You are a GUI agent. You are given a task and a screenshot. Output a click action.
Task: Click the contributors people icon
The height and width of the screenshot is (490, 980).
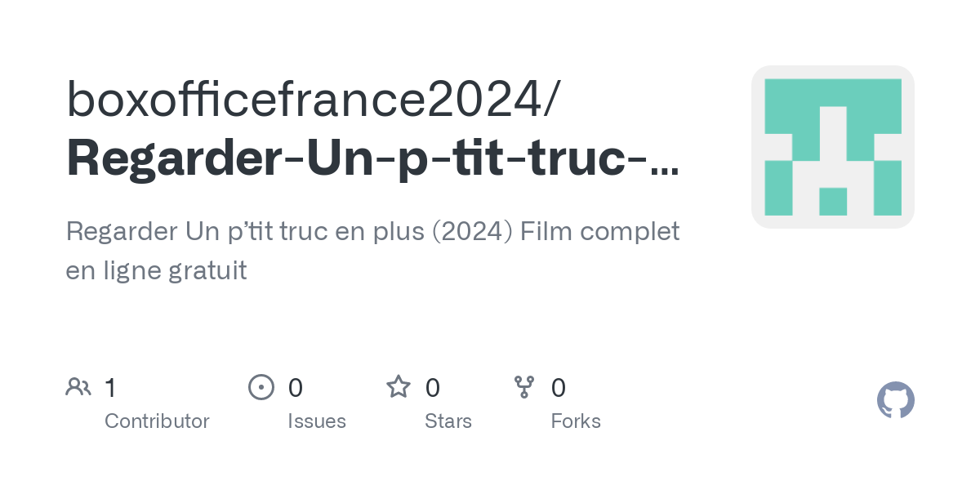pyautogui.click(x=78, y=387)
